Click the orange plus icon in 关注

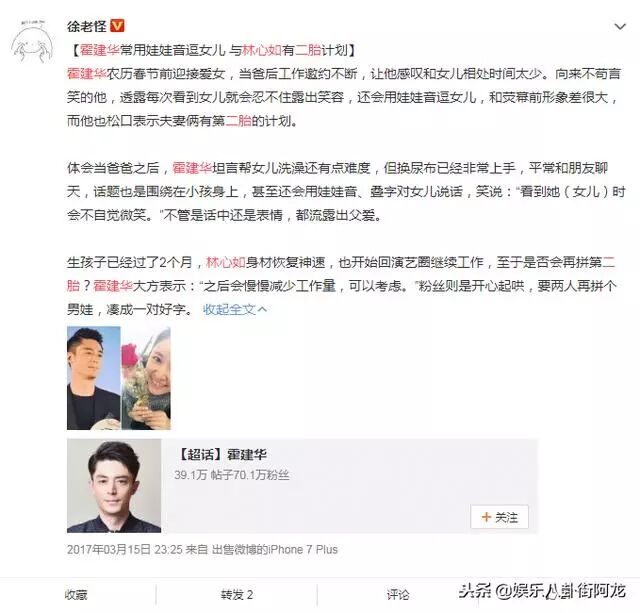(486, 517)
